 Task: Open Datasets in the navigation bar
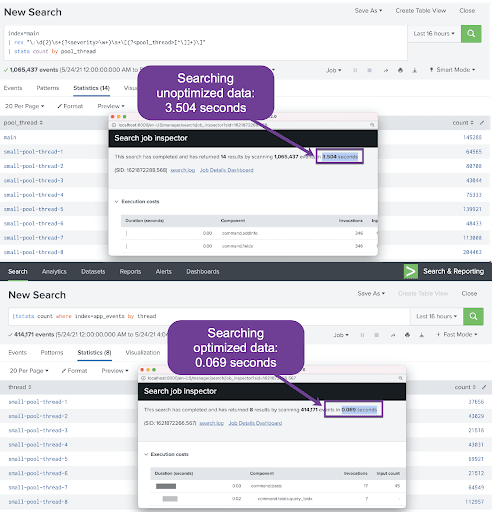point(93,272)
